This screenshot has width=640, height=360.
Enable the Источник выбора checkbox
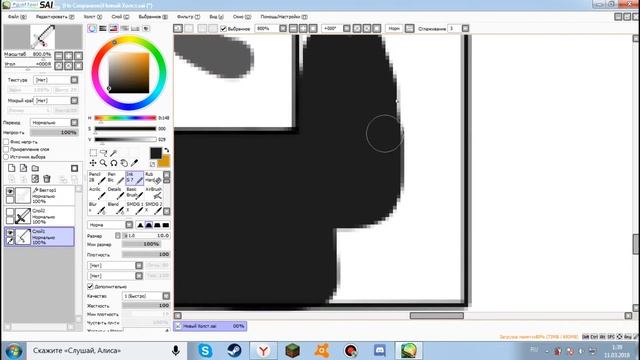(x=6, y=157)
